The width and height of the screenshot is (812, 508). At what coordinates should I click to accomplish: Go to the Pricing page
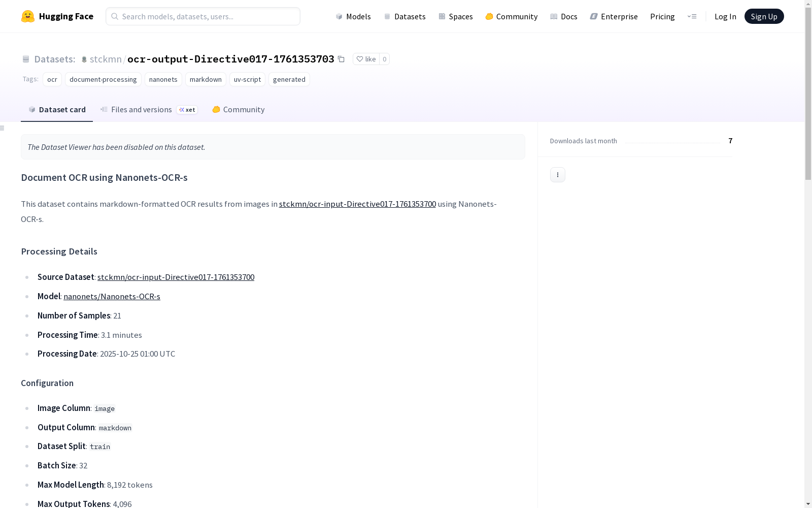point(662,16)
